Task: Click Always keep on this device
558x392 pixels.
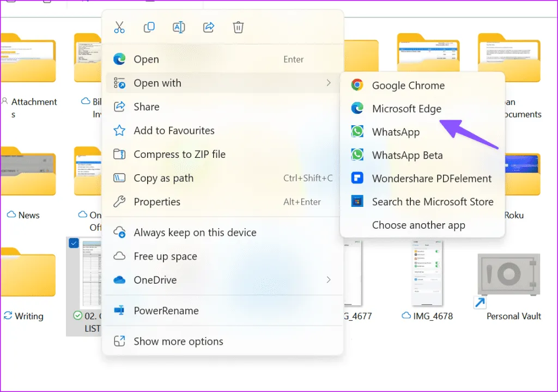Action: point(195,232)
